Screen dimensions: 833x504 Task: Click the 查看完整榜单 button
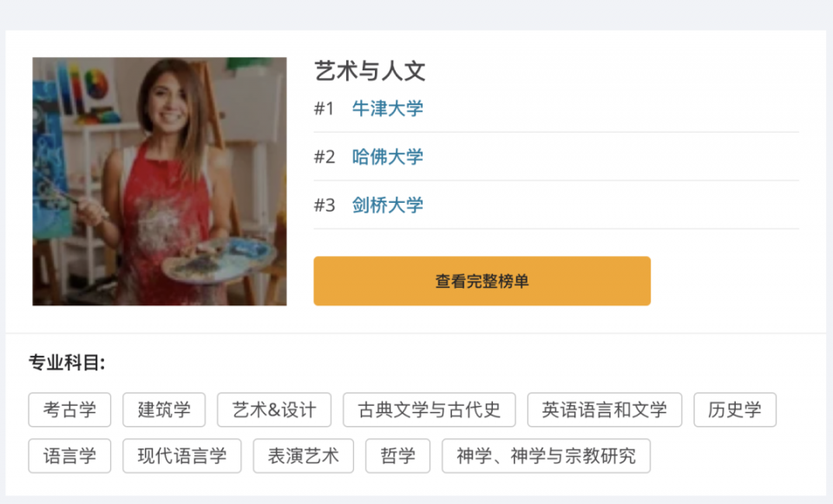coord(482,281)
